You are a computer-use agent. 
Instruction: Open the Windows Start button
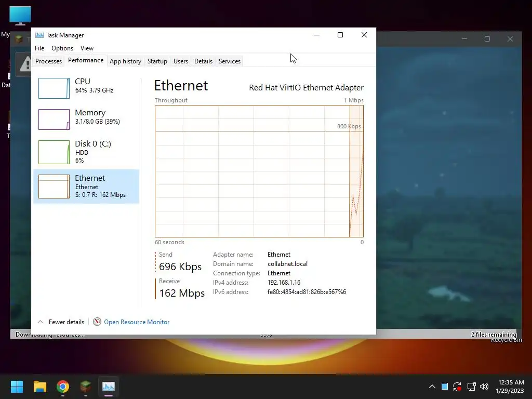(x=17, y=387)
